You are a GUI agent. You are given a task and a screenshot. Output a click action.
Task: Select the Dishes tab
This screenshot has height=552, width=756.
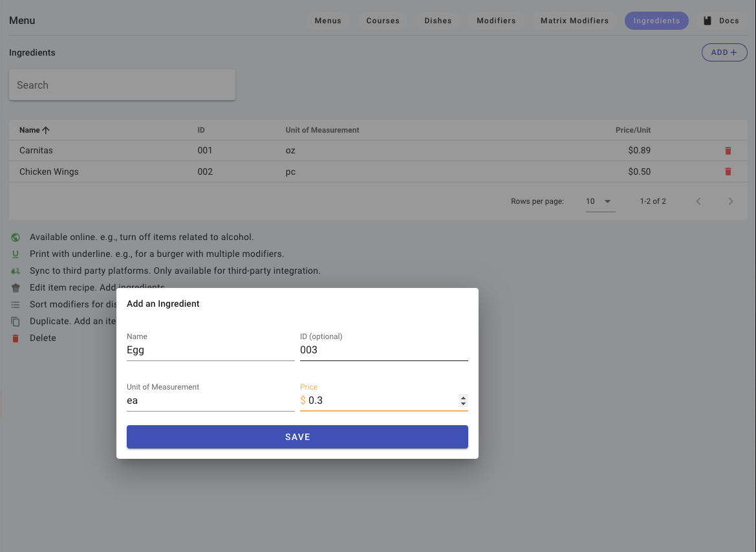[x=438, y=21]
